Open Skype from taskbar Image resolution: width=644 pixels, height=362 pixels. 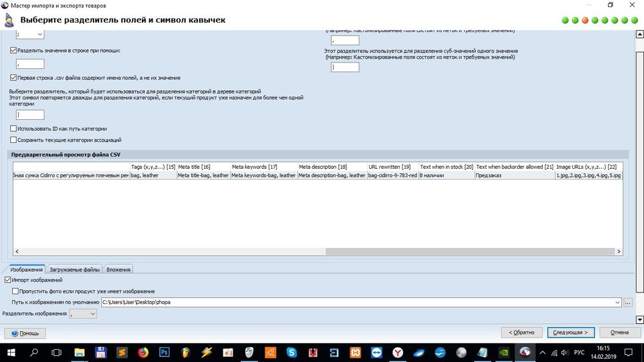click(x=292, y=352)
